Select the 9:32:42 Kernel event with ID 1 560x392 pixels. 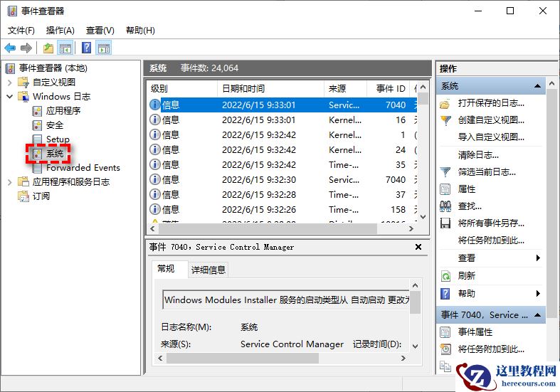282,135
